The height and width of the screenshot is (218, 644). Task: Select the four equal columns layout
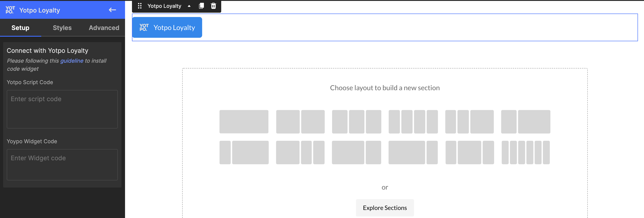pos(413,122)
